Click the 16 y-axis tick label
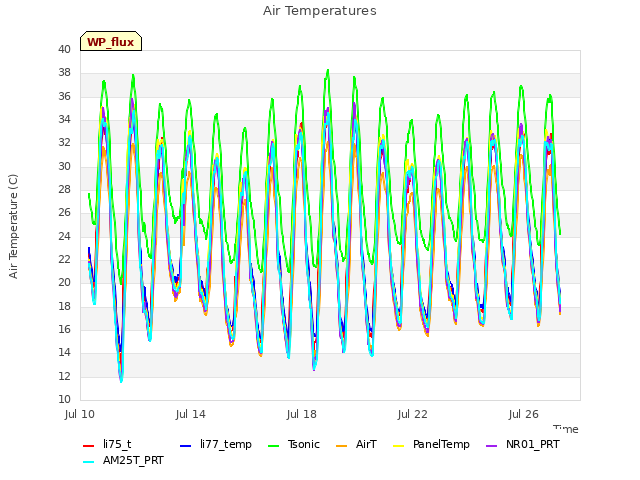This screenshot has height=480, width=640. click(x=64, y=329)
